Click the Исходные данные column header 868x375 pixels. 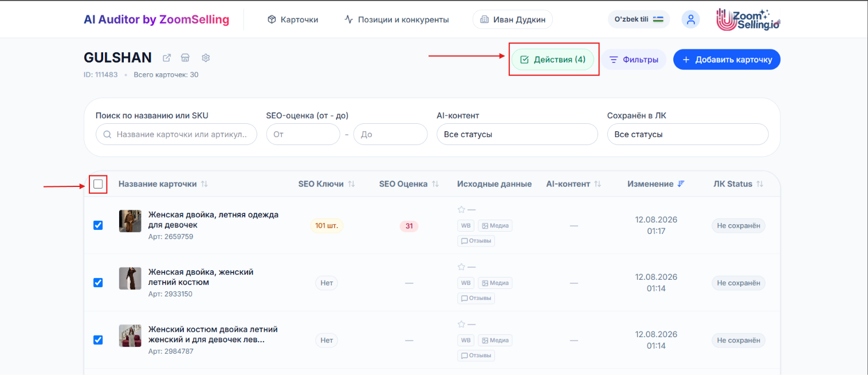click(494, 184)
